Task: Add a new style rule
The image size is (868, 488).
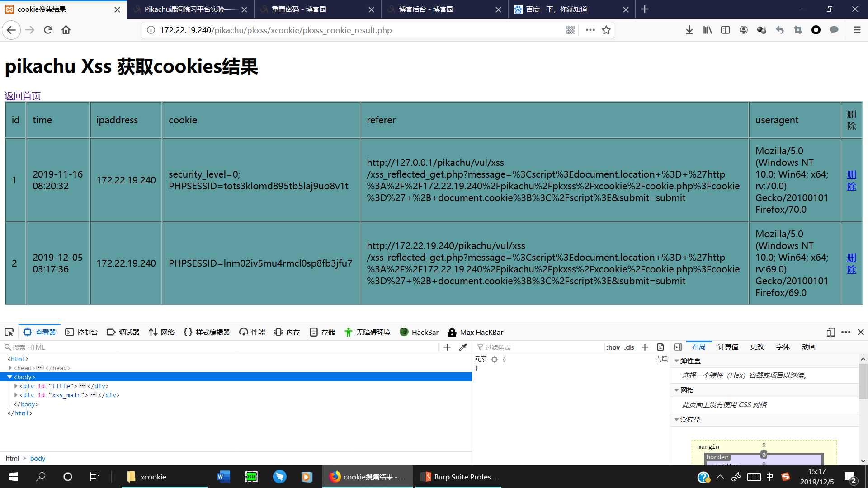Action: point(645,347)
